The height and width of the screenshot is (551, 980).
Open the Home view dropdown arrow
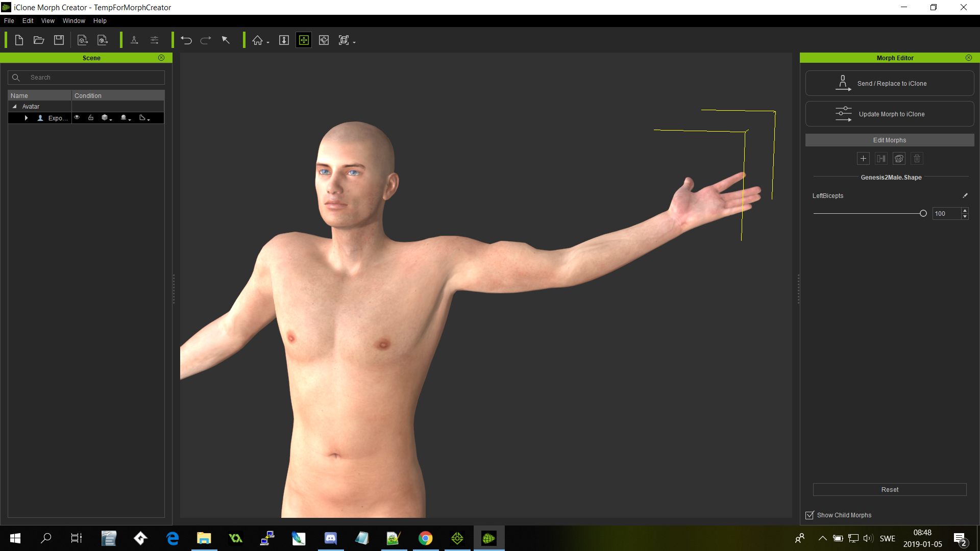coord(268,42)
